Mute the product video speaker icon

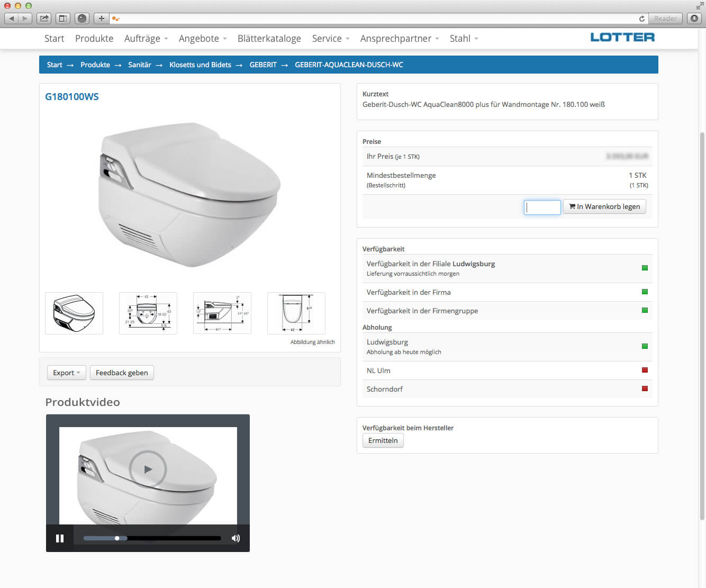pos(236,538)
